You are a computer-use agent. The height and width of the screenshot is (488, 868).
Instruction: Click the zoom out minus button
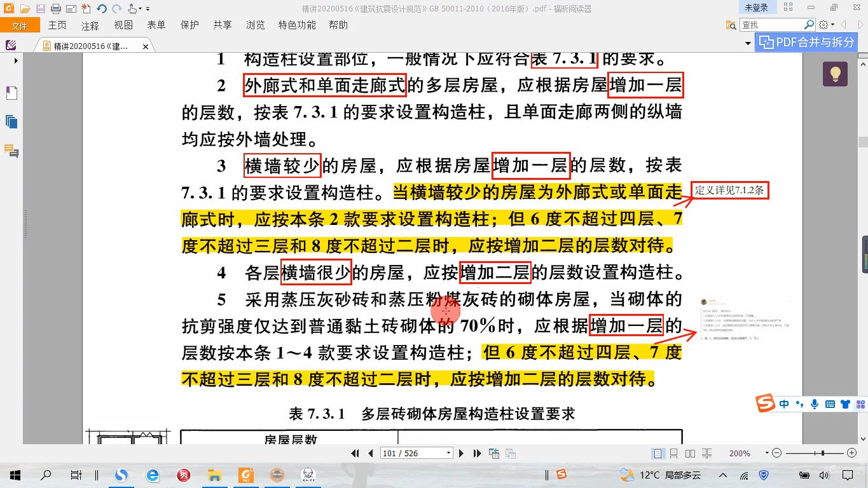point(776,453)
